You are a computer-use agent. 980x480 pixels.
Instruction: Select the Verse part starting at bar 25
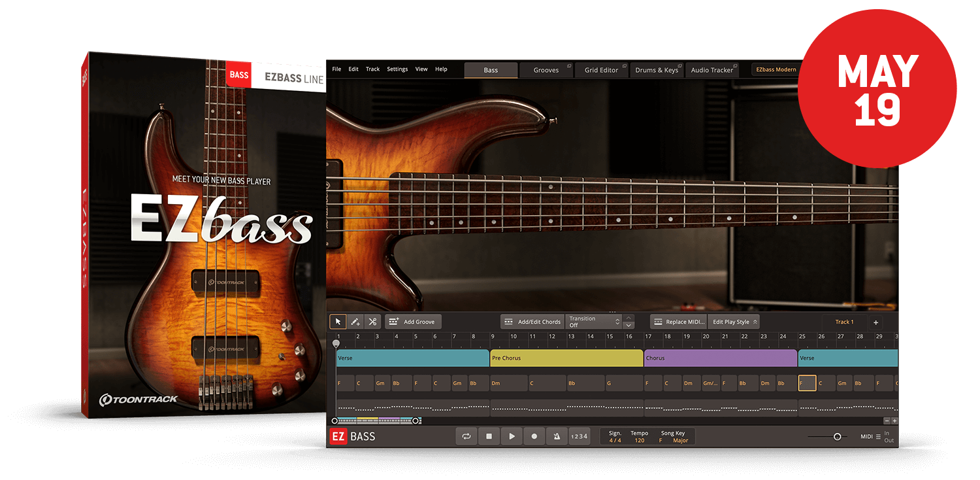[848, 358]
